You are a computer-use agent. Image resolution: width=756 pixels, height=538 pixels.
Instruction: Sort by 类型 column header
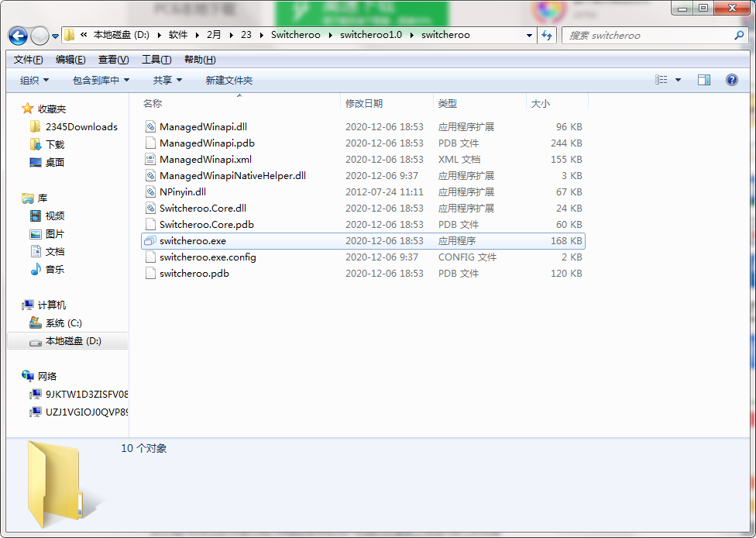pos(447,103)
